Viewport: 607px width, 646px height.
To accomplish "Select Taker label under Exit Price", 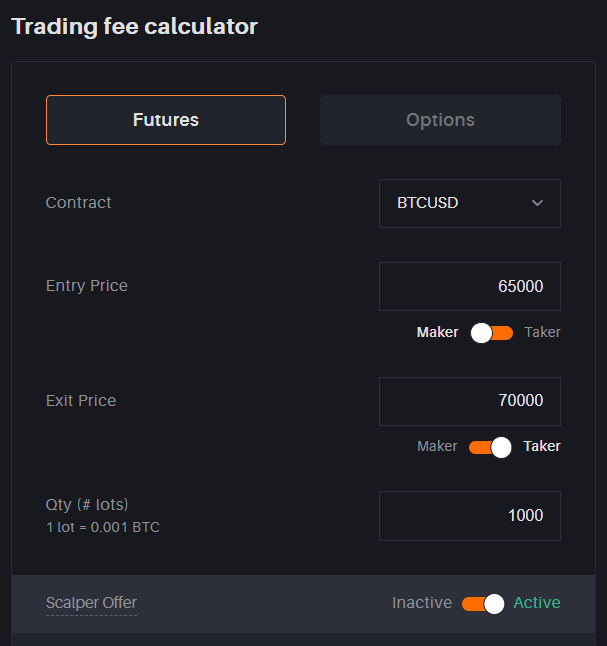I will click(x=542, y=446).
